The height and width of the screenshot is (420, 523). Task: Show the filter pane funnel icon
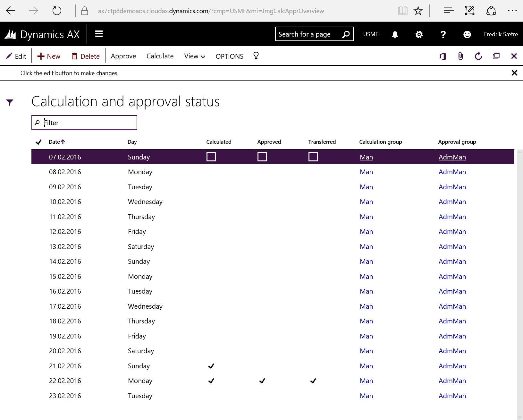click(10, 102)
